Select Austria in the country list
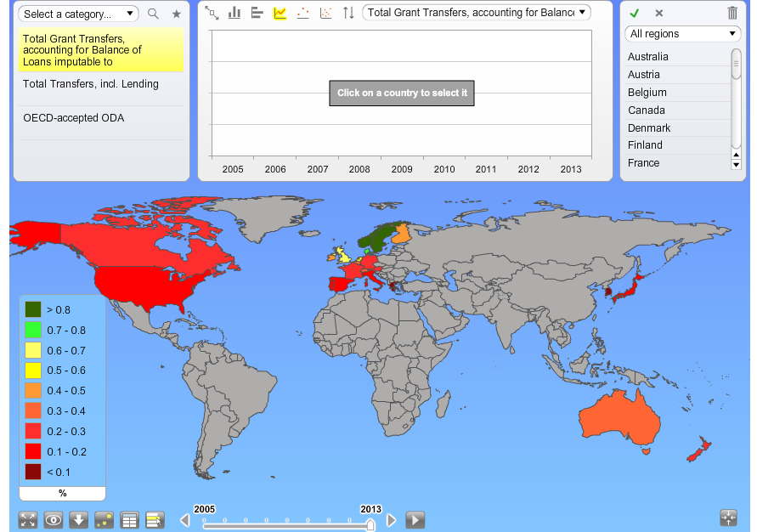The height and width of the screenshot is (532, 757). click(x=678, y=75)
